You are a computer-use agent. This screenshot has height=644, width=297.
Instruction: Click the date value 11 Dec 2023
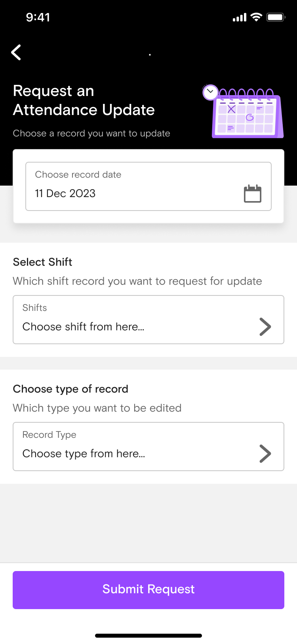tap(65, 194)
